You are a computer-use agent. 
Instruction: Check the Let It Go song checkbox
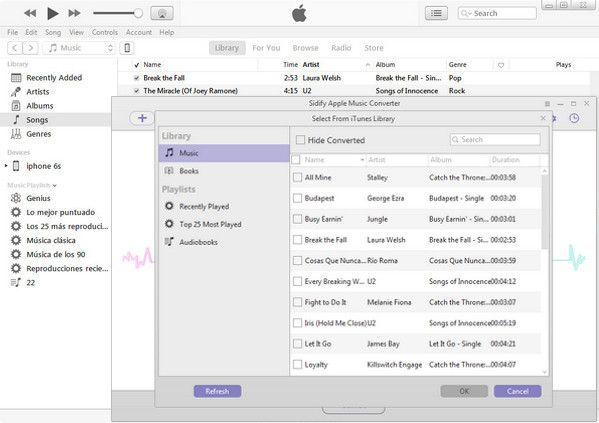pos(297,344)
